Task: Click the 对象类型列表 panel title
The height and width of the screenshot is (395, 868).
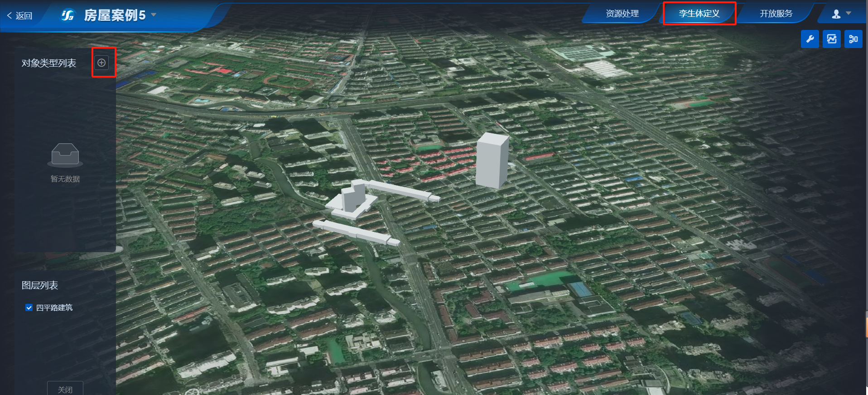Action: pyautogui.click(x=49, y=63)
